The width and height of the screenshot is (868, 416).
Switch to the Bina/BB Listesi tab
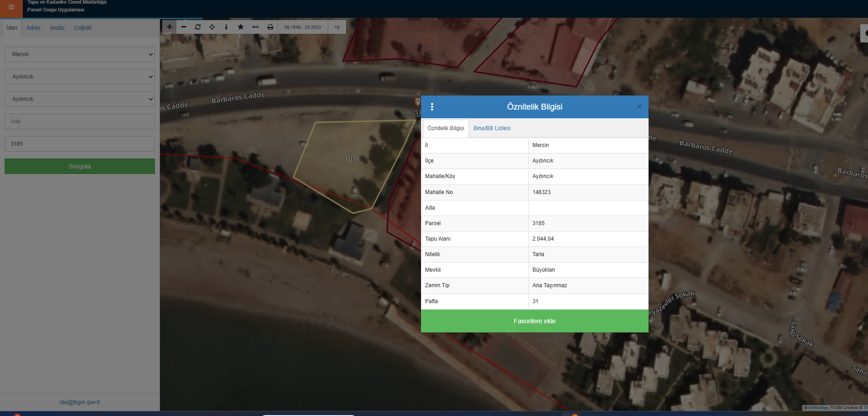pos(492,128)
